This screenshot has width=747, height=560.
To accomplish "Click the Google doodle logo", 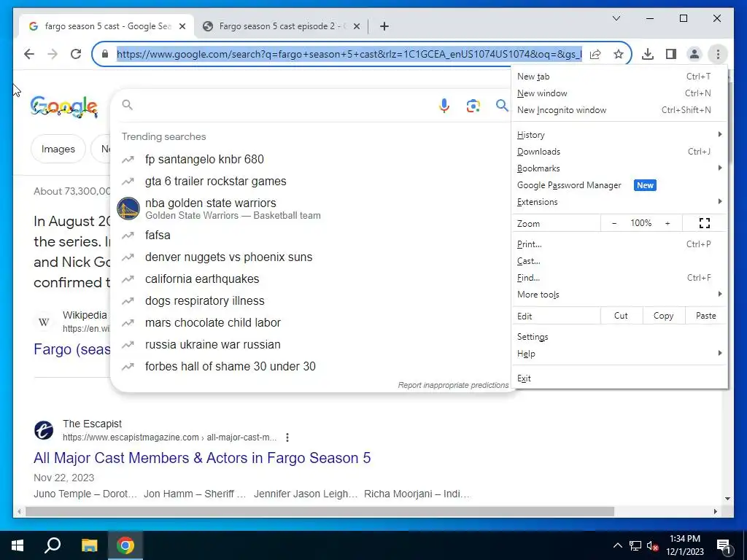I will (64, 106).
